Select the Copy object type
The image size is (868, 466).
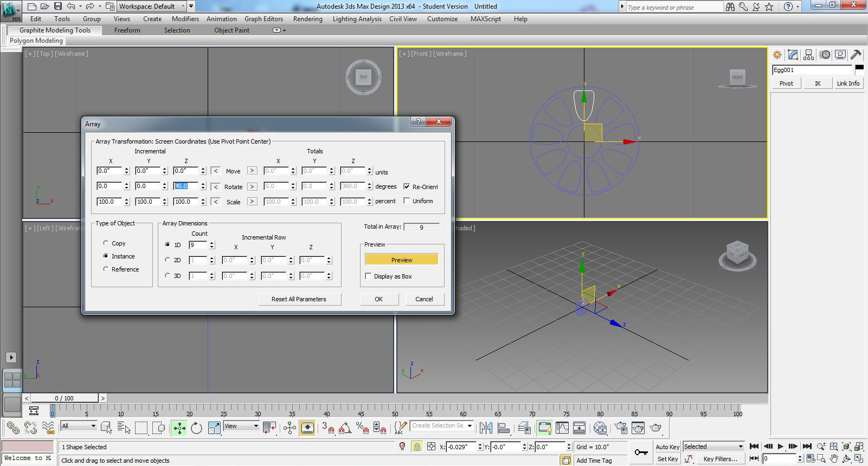point(106,243)
